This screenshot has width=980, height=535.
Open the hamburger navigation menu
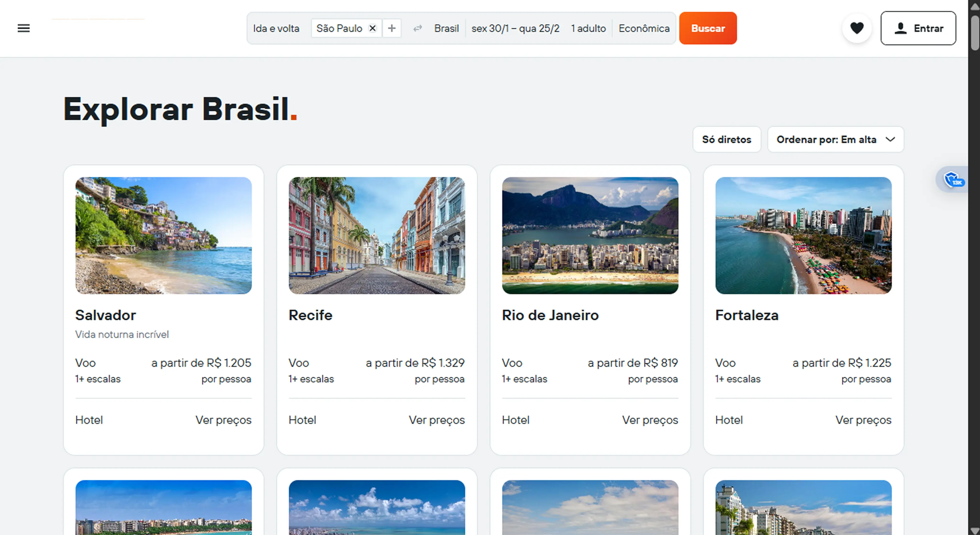tap(24, 28)
